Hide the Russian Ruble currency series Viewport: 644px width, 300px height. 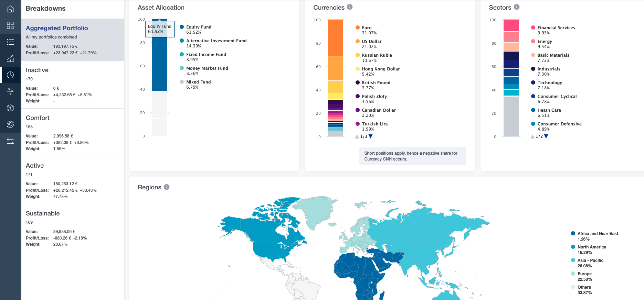(x=377, y=55)
